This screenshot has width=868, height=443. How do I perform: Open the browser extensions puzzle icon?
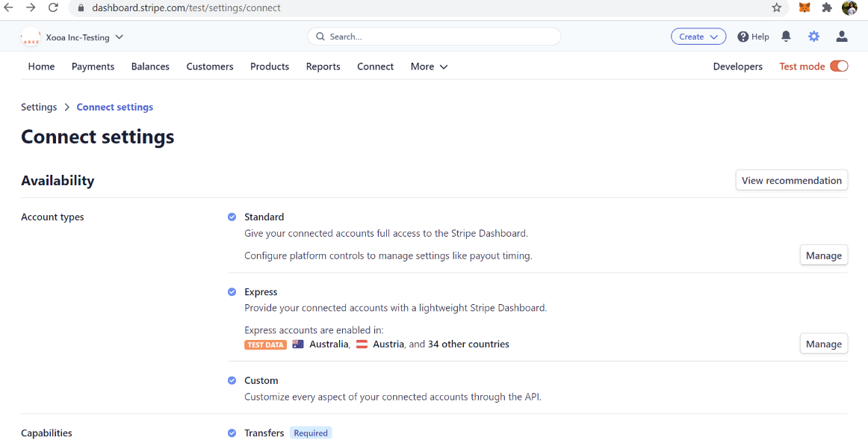coord(827,7)
